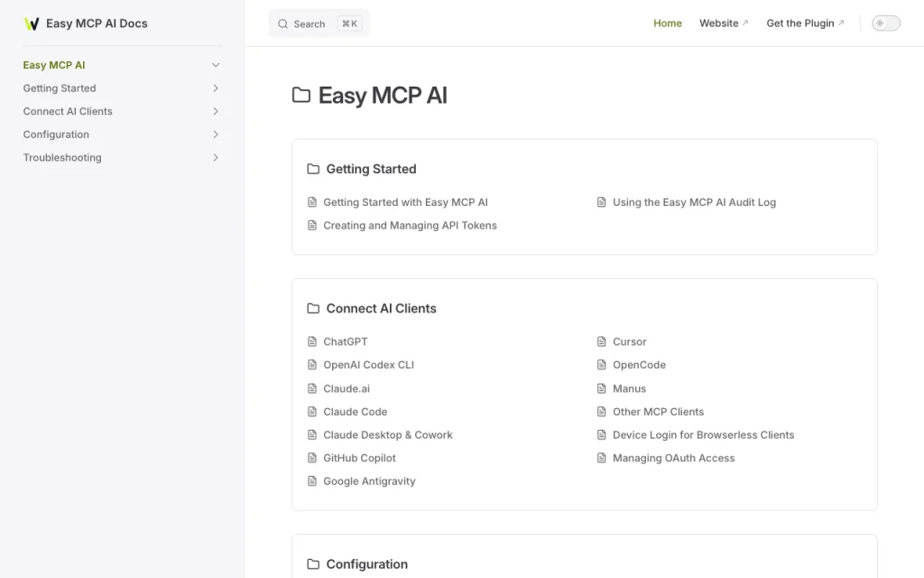Click the document icon beside OpenAI Codex CLI
The width and height of the screenshot is (924, 578).
tap(312, 365)
